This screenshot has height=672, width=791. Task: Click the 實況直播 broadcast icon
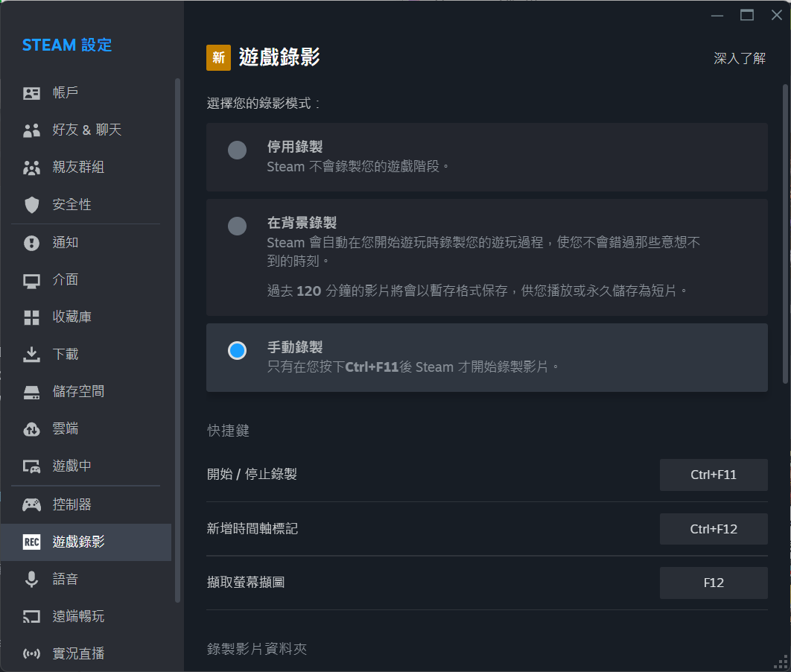click(31, 654)
